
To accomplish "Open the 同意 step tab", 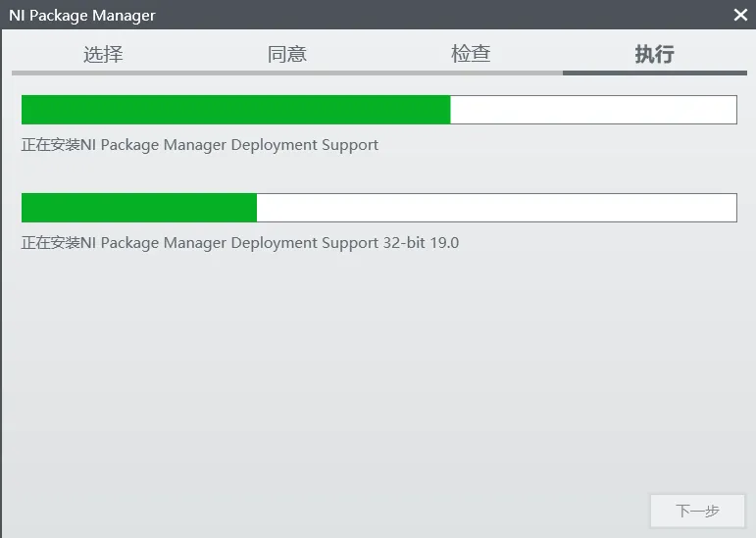I will pos(287,54).
